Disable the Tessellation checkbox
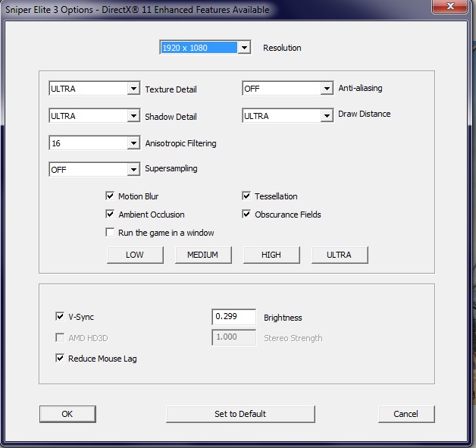The height and width of the screenshot is (448, 476). pos(246,196)
